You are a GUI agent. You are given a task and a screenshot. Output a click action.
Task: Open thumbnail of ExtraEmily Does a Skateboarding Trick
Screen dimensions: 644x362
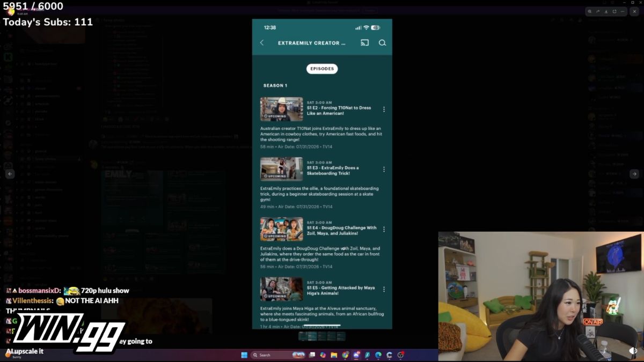pyautogui.click(x=282, y=169)
